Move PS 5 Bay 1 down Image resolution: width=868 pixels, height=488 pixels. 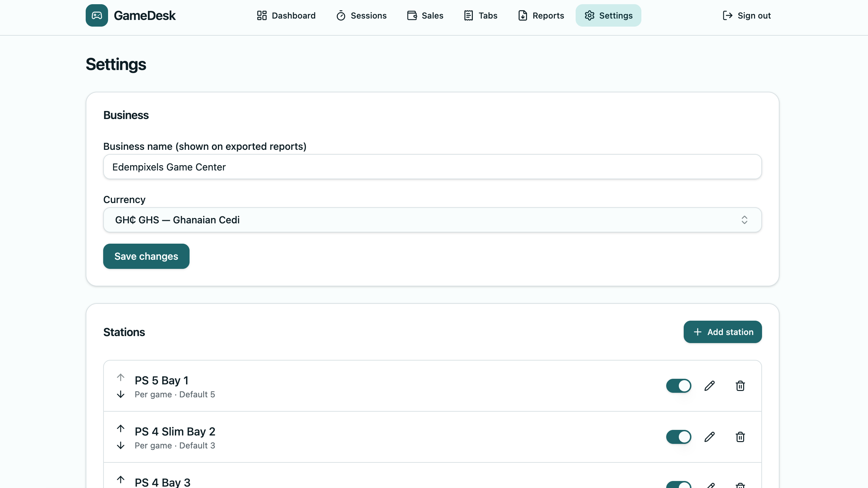(121, 394)
